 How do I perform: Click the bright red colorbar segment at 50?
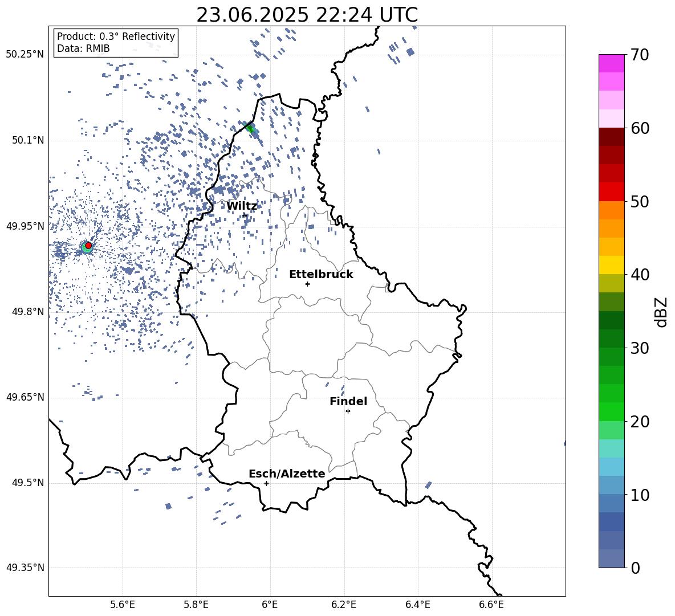pos(612,192)
